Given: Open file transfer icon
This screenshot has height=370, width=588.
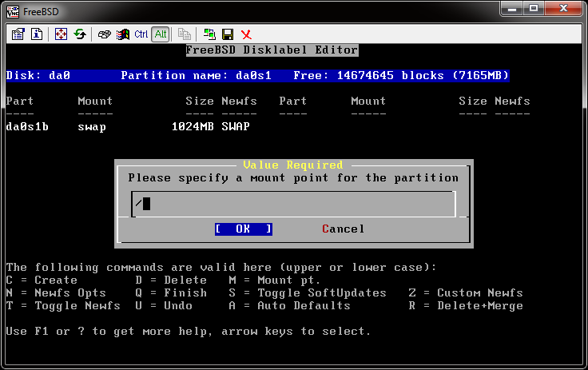Looking at the screenshot, I should click(x=184, y=34).
